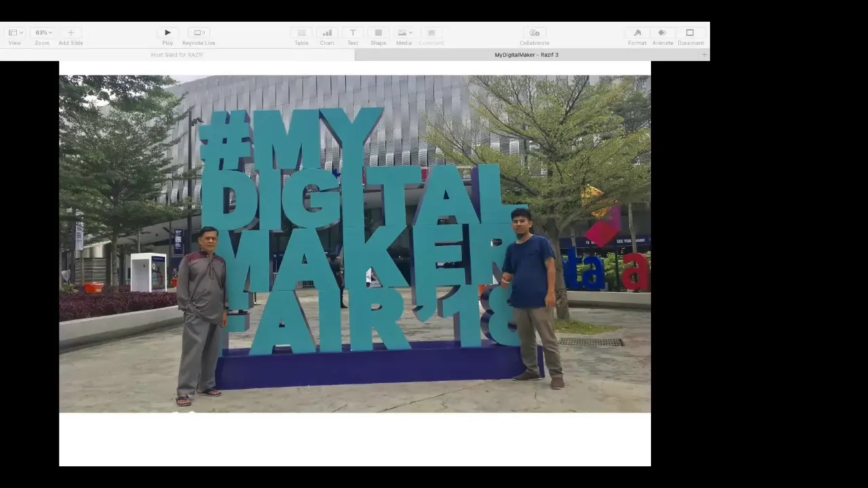Switch to 'Host Slaid for RAZIF' tab
The width and height of the screenshot is (868, 488).
point(177,55)
